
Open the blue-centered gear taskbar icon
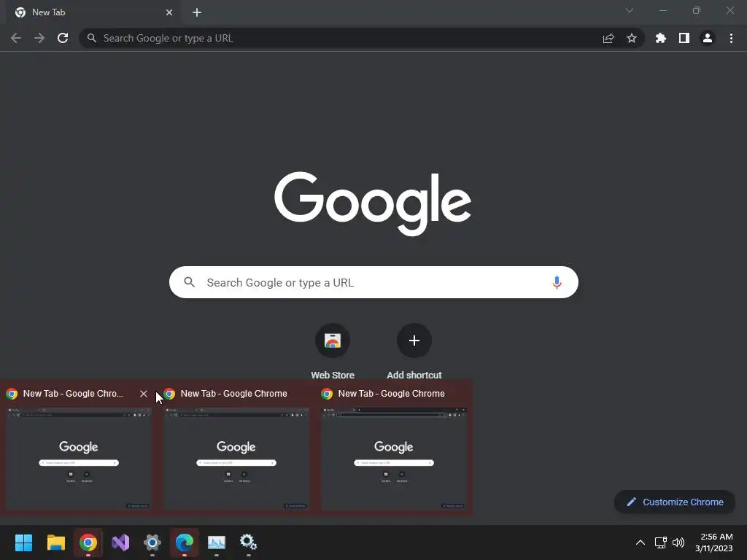click(x=152, y=542)
